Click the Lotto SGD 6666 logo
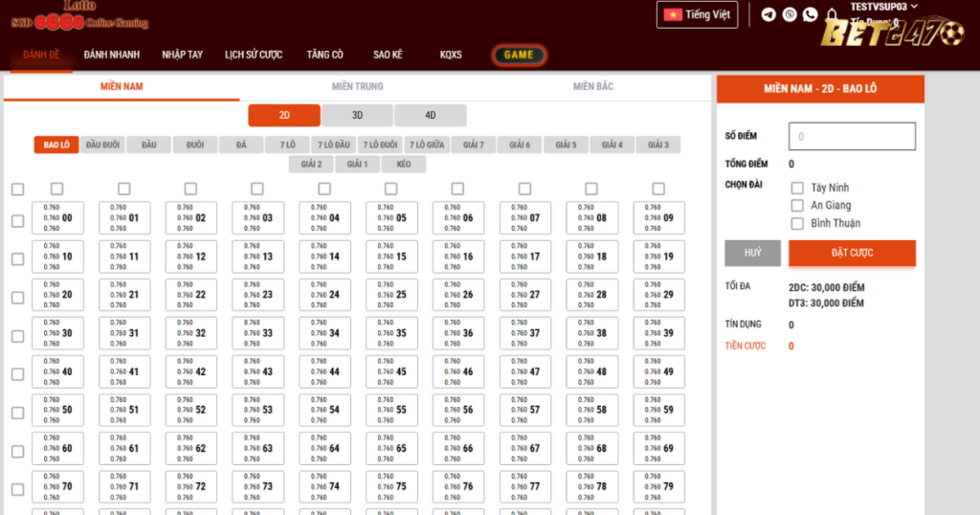This screenshot has height=515, width=980. pyautogui.click(x=80, y=16)
